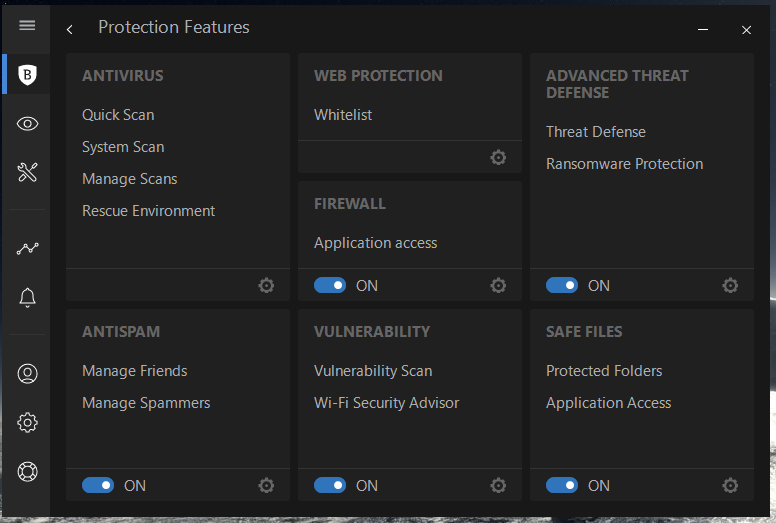Switch off the Antispam toggle
The height and width of the screenshot is (523, 776).
point(98,485)
